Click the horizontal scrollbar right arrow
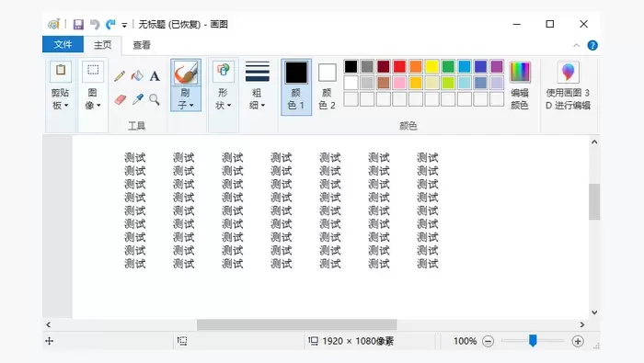This screenshot has width=644, height=363. click(582, 324)
